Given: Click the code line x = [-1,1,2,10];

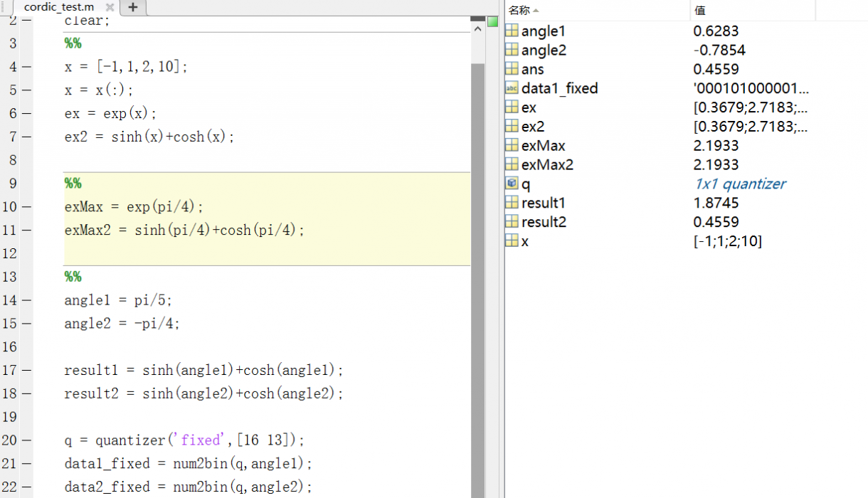Looking at the screenshot, I should coord(126,67).
